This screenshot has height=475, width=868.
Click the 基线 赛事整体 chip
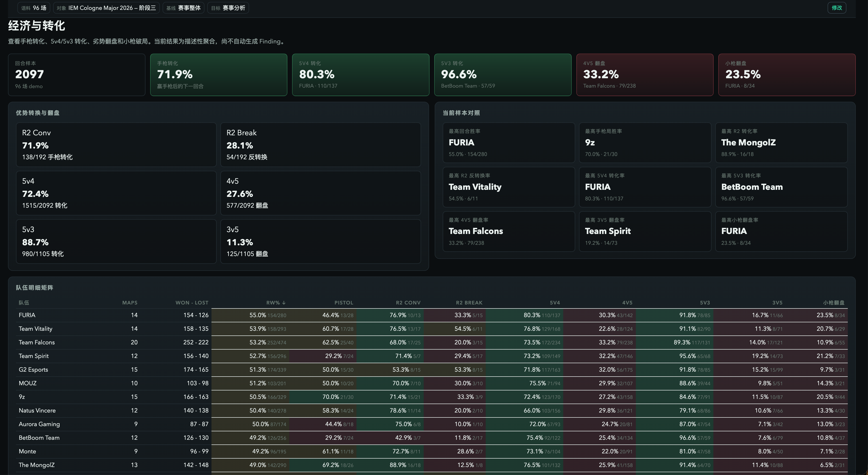[x=183, y=8]
